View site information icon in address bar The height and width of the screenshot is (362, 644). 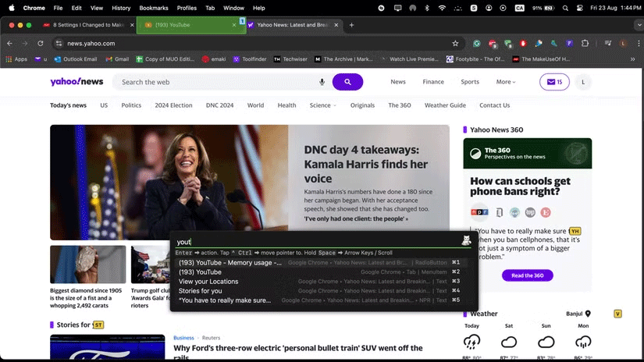click(59, 43)
